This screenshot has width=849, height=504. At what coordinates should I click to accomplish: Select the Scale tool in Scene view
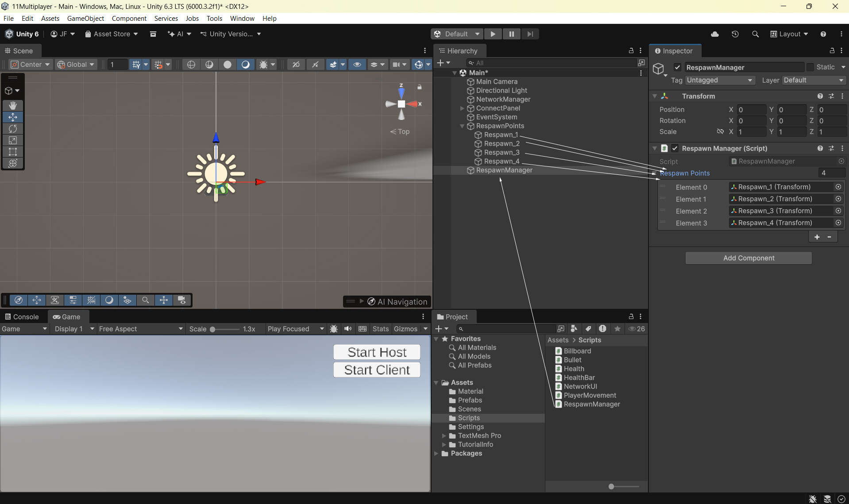click(x=13, y=140)
